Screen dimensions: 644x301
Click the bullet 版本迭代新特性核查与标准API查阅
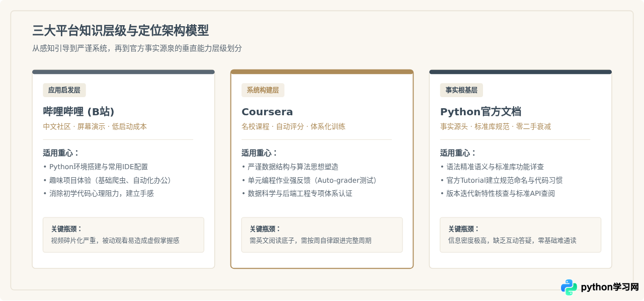click(x=498, y=193)
